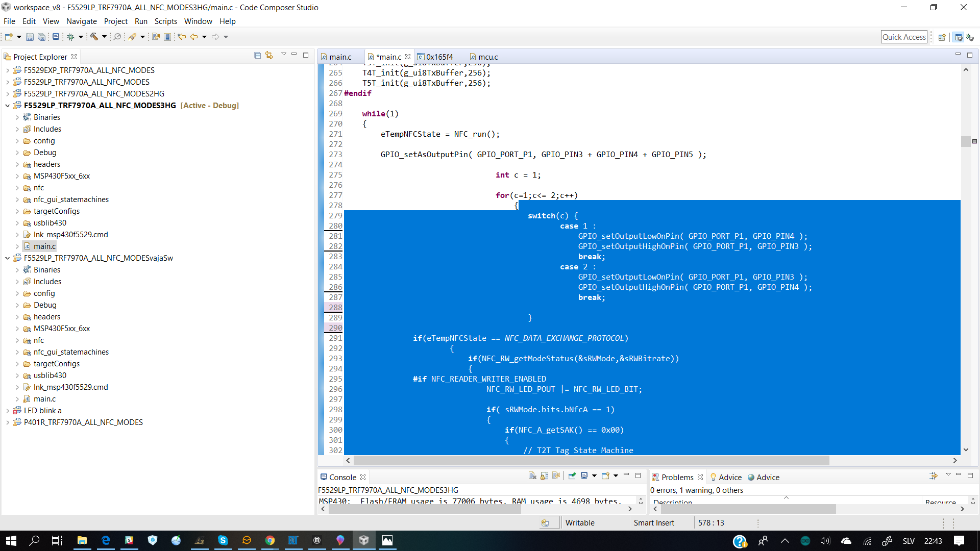Viewport: 980px width, 551px height.
Task: Expand the F5529EXP_TRF7970A_ALL_NFC_MODES project
Action: pos(7,70)
